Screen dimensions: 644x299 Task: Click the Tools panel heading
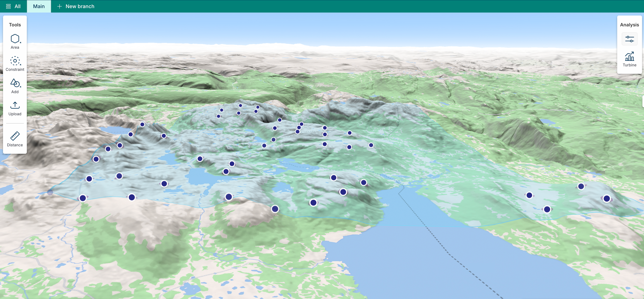(x=15, y=25)
